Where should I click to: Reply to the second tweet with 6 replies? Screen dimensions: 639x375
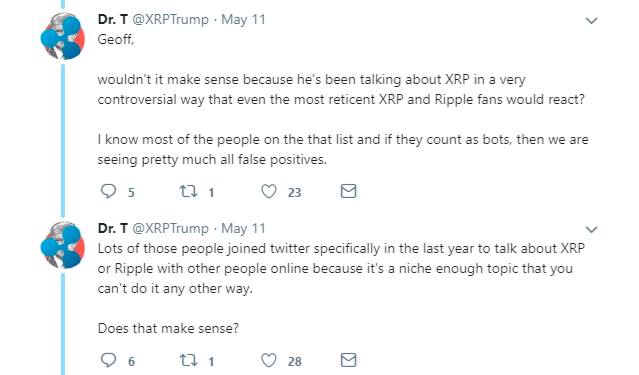(108, 360)
